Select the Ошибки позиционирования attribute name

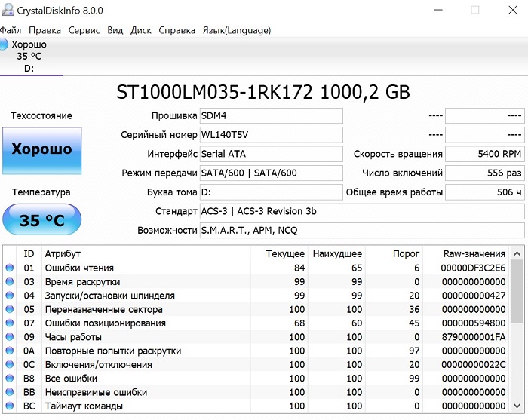(x=106, y=323)
